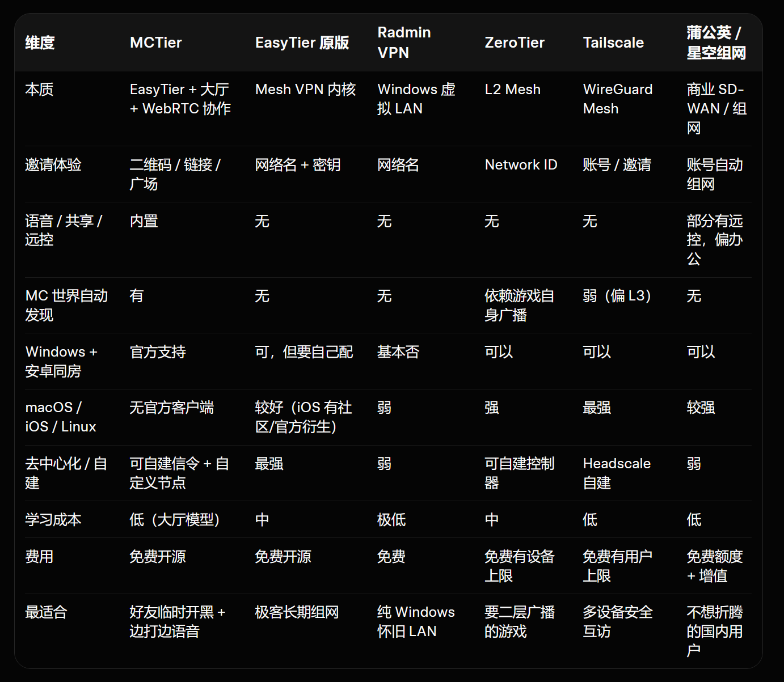Click the '语音 / 共享 / 远控' row label
The image size is (784, 682).
[x=64, y=230]
